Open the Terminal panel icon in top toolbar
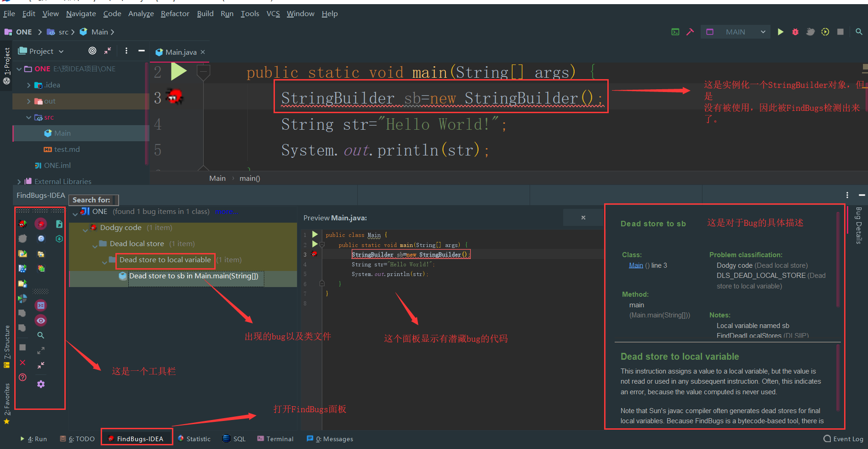Image resolution: width=868 pixels, height=449 pixels. (675, 32)
